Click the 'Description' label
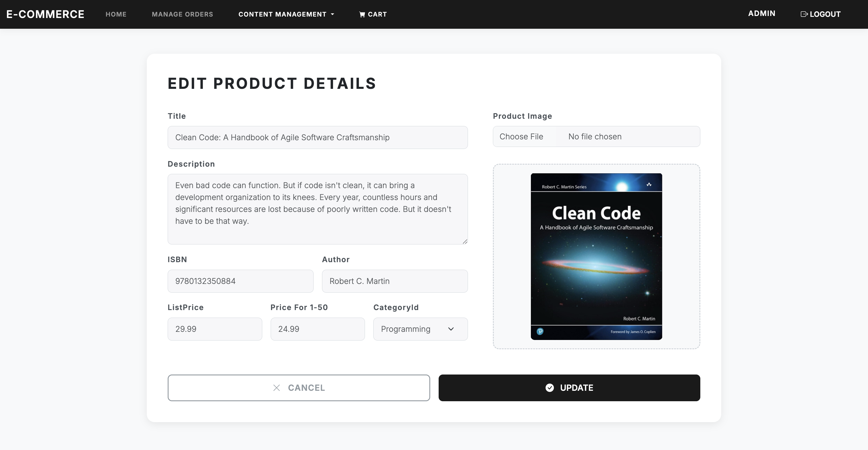 tap(191, 164)
